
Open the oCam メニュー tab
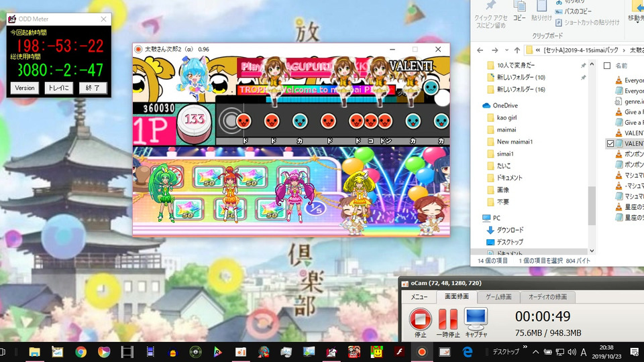tap(419, 297)
